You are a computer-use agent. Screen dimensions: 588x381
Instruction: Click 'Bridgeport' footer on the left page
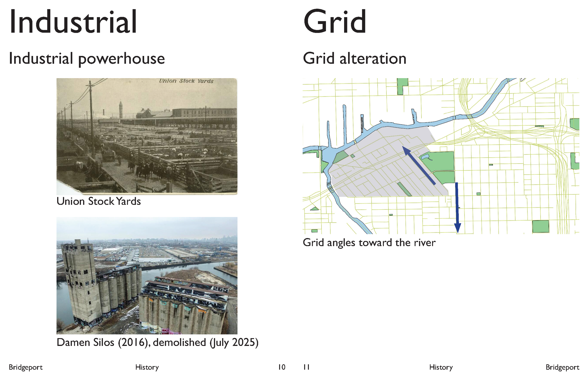coord(26,367)
